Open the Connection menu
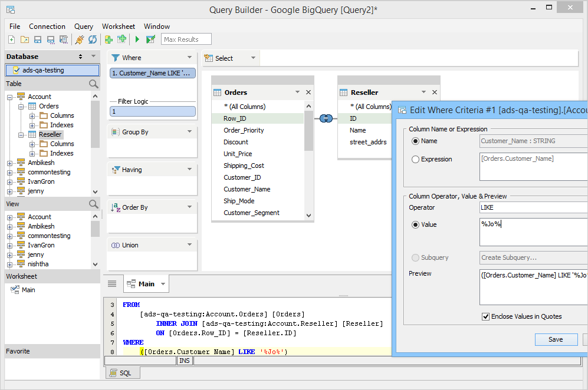 pyautogui.click(x=47, y=27)
